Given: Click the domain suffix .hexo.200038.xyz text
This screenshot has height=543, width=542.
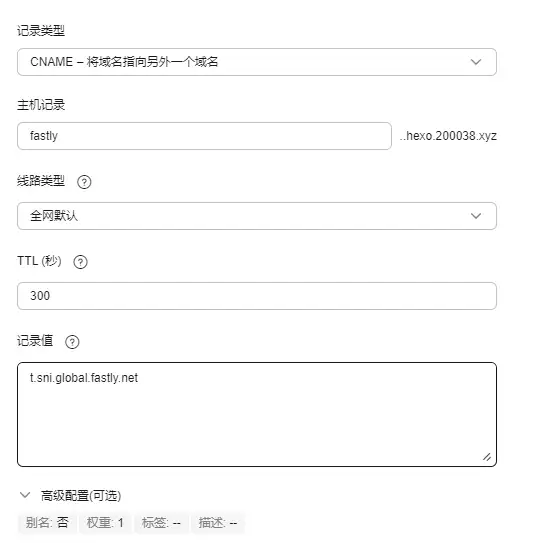Looking at the screenshot, I should 448,136.
